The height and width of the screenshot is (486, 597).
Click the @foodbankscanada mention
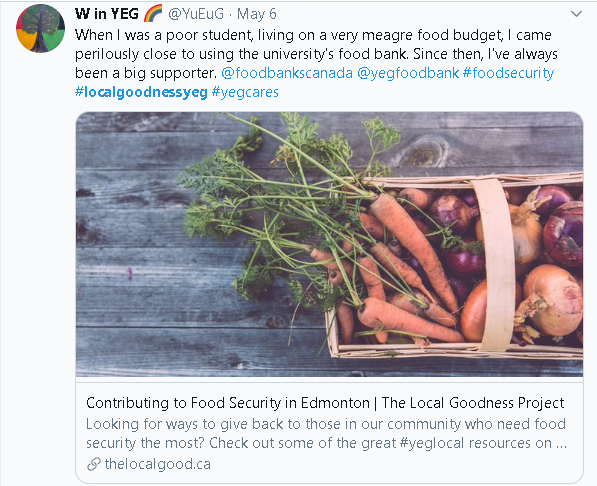click(287, 73)
